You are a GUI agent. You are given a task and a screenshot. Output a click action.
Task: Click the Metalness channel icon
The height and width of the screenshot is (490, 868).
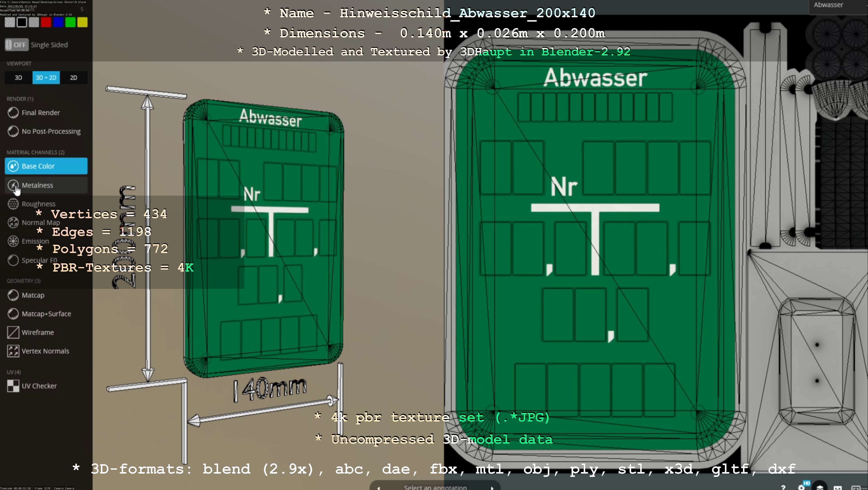[x=13, y=185]
